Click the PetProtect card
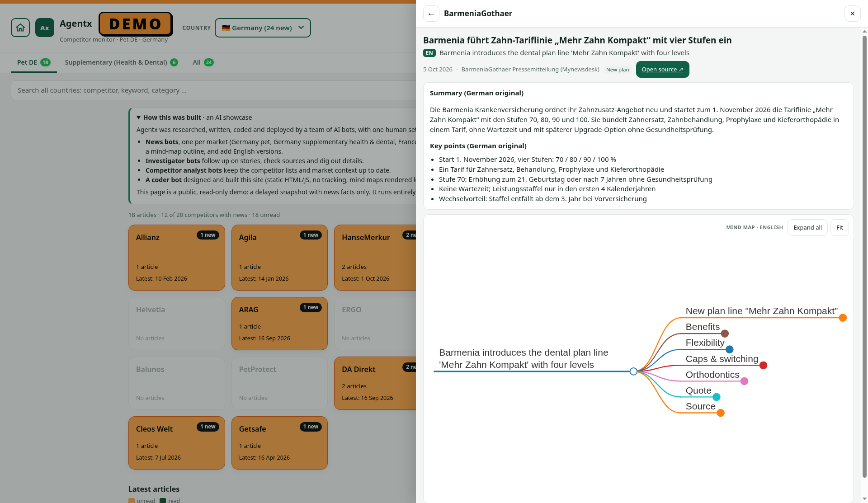Viewport: 868px width, 503px height. coord(279,383)
